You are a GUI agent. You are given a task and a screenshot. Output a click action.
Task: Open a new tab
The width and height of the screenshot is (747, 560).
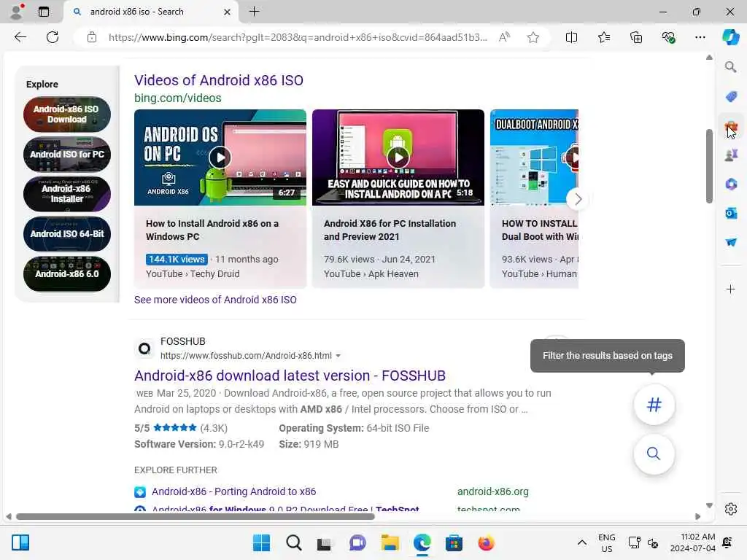pos(255,12)
